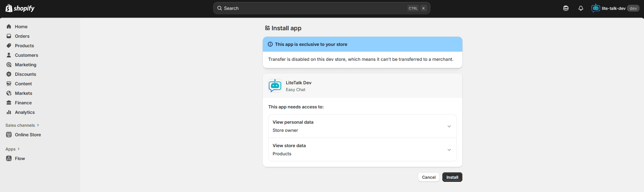Image resolution: width=644 pixels, height=192 pixels.
Task: Click 'This app needs access to:' text
Action: click(x=296, y=107)
